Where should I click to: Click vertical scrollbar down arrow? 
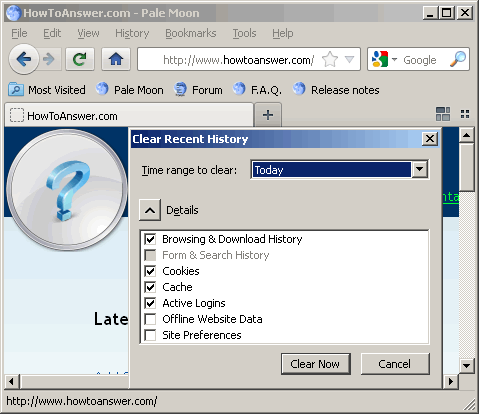coord(467,366)
